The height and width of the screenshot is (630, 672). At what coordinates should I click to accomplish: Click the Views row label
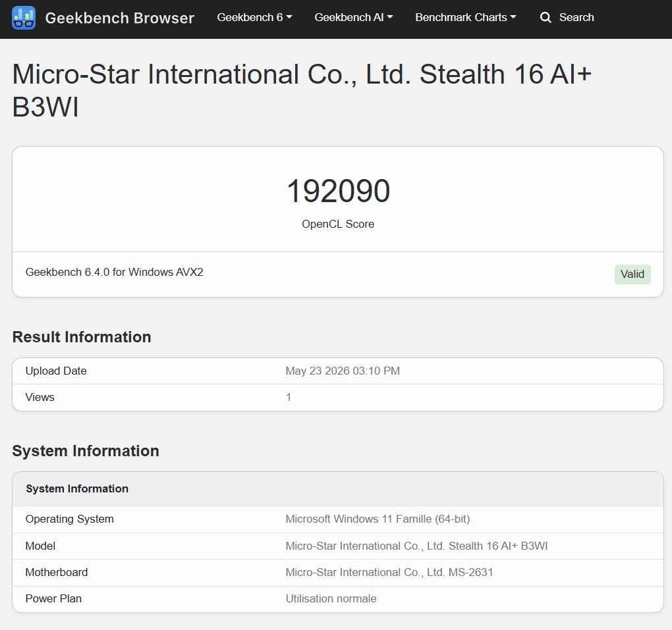[x=40, y=397]
